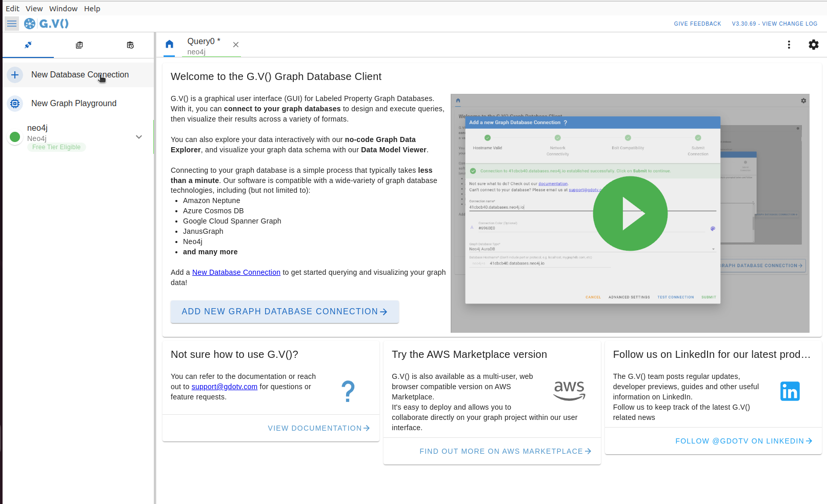Viewport: 827px width, 504px height.
Task: Click the Azure Cosmos DB list item
Action: 213,211
